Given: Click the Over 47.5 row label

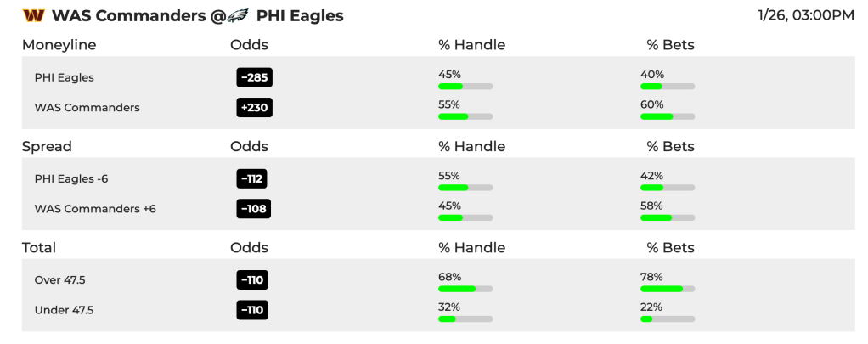Looking at the screenshot, I should click(x=59, y=280).
